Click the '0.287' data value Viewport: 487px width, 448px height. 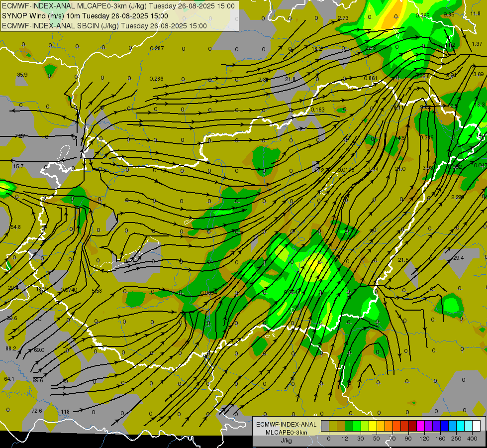coord(157,48)
